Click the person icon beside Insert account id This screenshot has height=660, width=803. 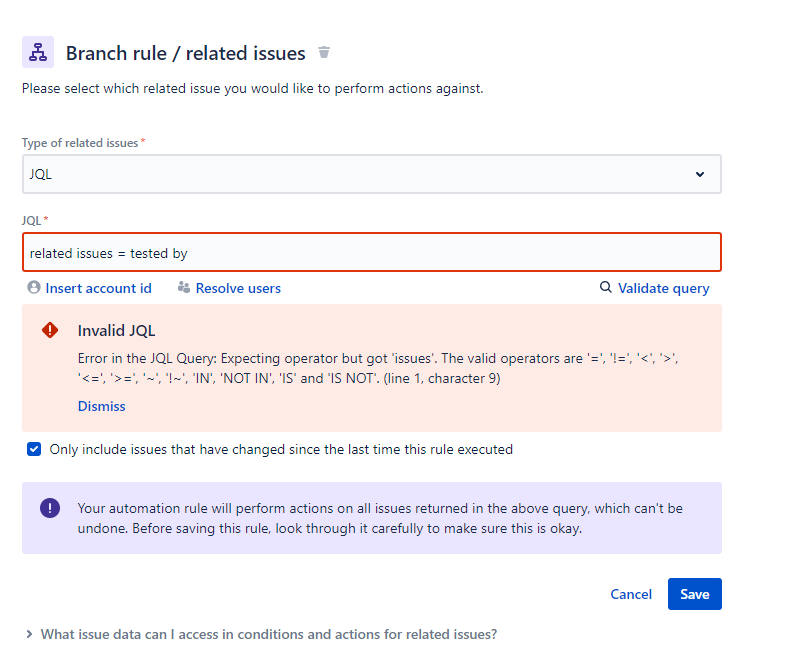pos(34,288)
